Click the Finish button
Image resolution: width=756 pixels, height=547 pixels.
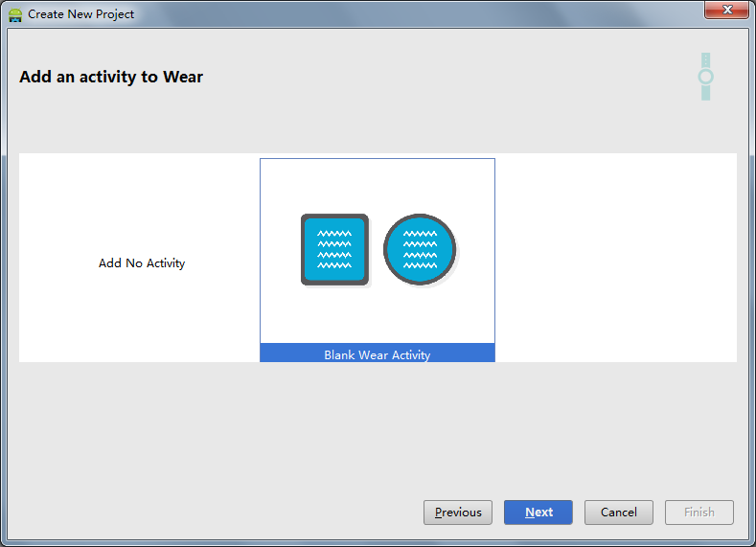[699, 513]
